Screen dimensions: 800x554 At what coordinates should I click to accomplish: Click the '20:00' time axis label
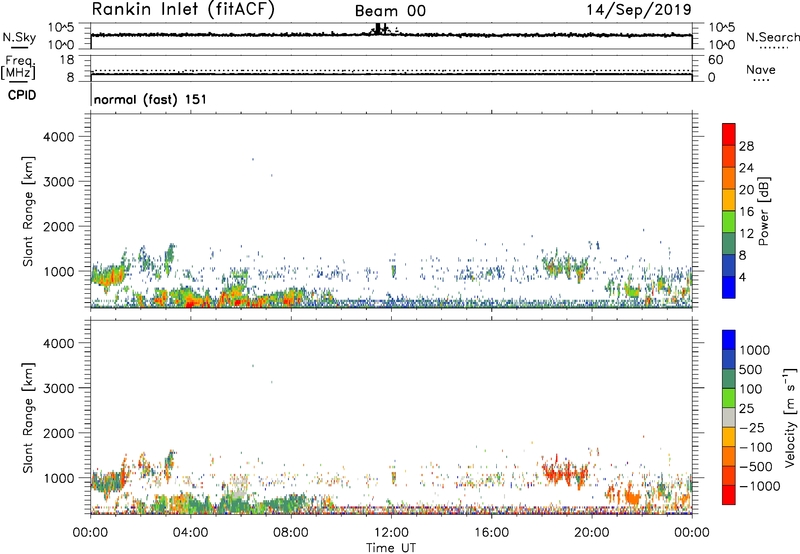coord(591,533)
